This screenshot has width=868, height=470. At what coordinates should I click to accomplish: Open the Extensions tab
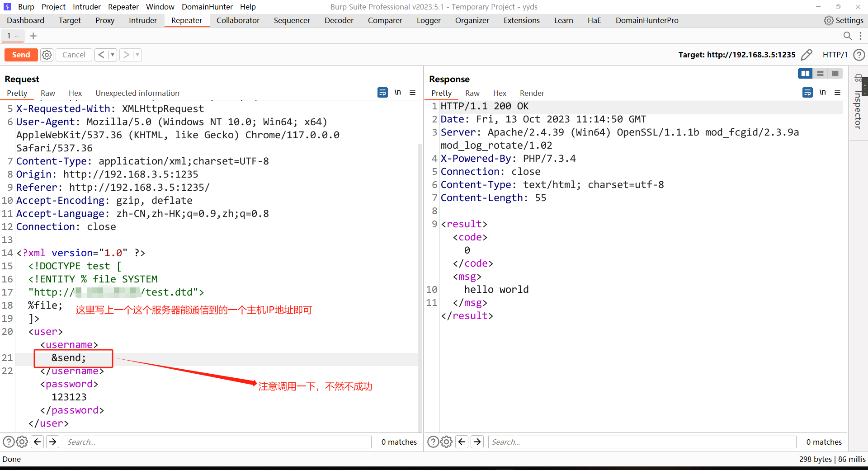(x=521, y=20)
